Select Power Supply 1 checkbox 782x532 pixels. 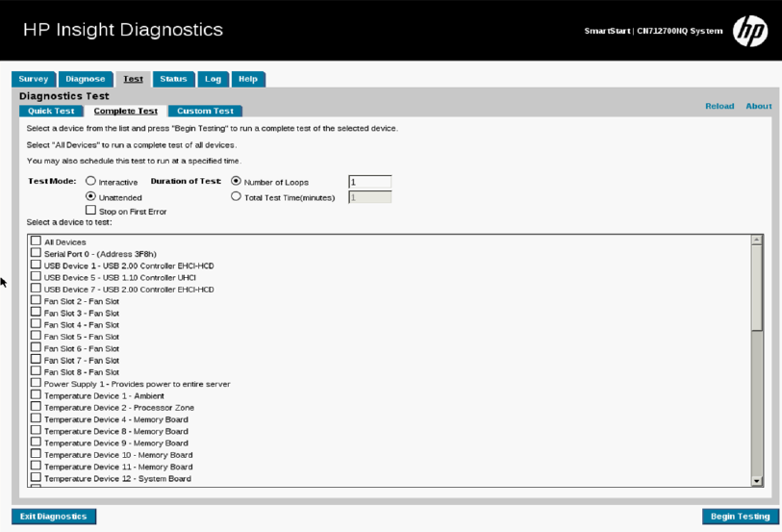pyautogui.click(x=36, y=383)
